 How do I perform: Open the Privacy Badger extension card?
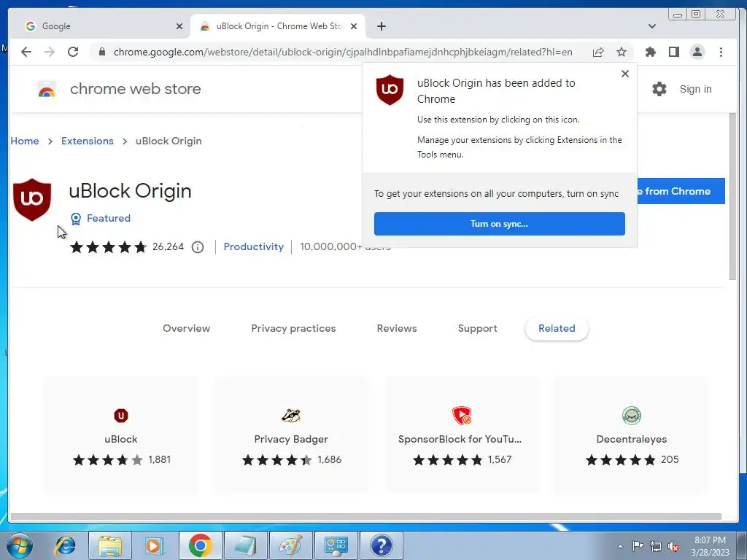[x=291, y=435]
